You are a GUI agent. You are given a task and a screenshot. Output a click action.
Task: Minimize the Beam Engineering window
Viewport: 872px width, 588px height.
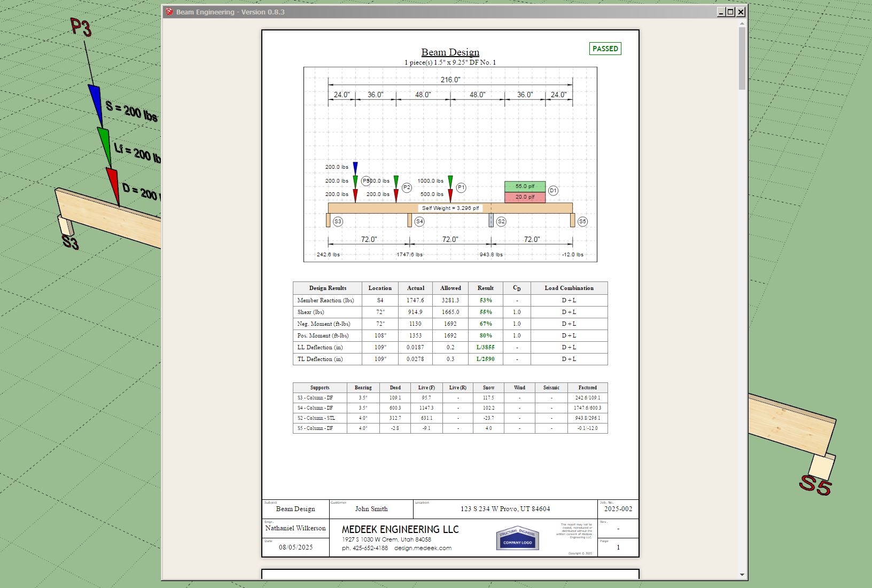[x=721, y=12]
